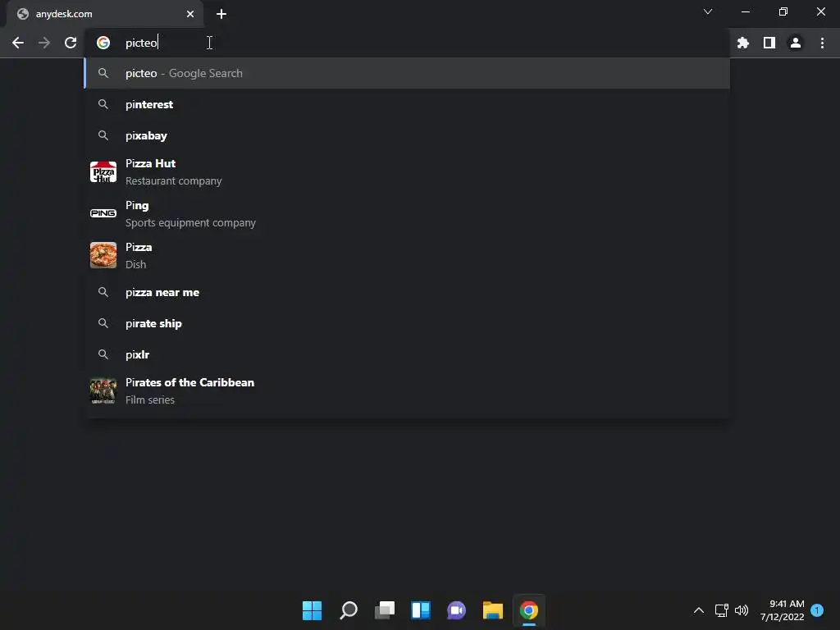Open the Windows Start menu
Screen dimensions: 840x630
coord(312,610)
